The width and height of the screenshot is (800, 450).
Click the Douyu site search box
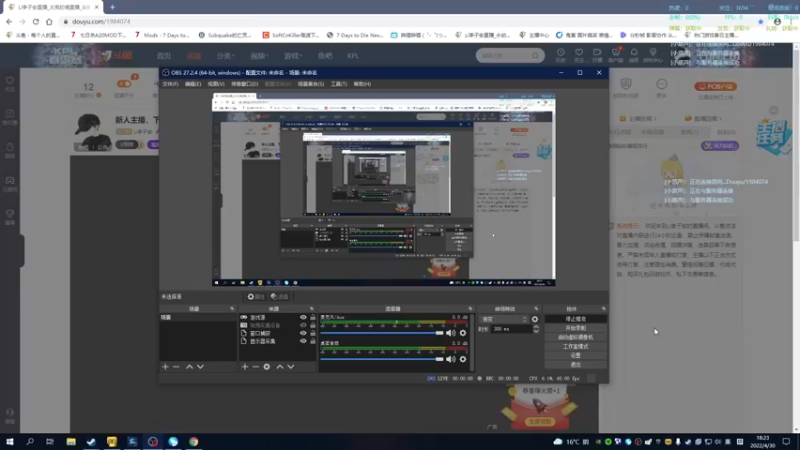tap(510, 55)
